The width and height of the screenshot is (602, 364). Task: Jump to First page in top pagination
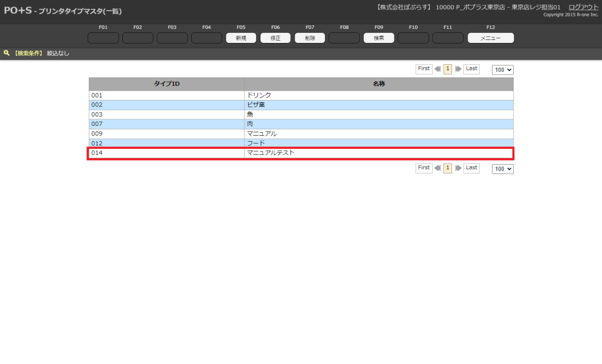click(424, 69)
